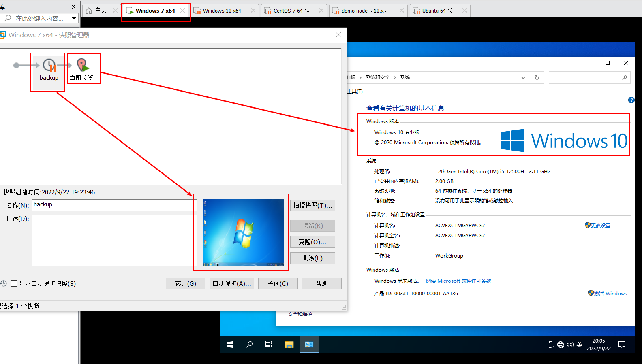This screenshot has height=364, width=642.
Task: Click Security and Maintenance (安全和维护) link
Action: coord(300,314)
